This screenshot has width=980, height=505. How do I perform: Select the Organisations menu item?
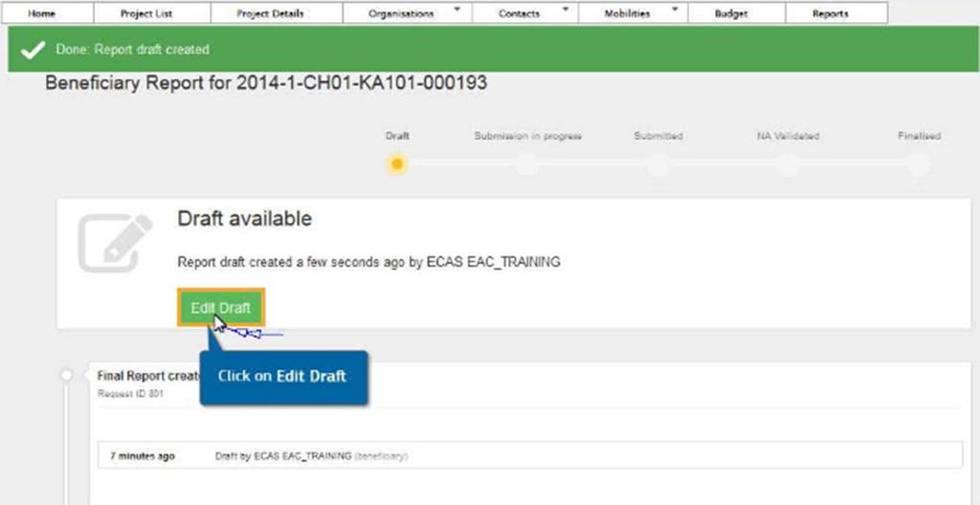point(401,13)
